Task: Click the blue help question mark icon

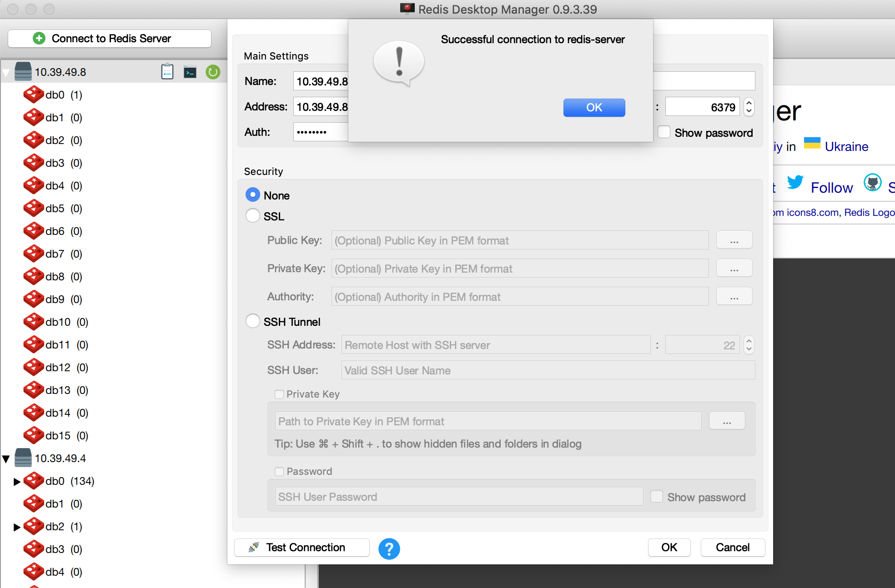Action: pyautogui.click(x=389, y=548)
